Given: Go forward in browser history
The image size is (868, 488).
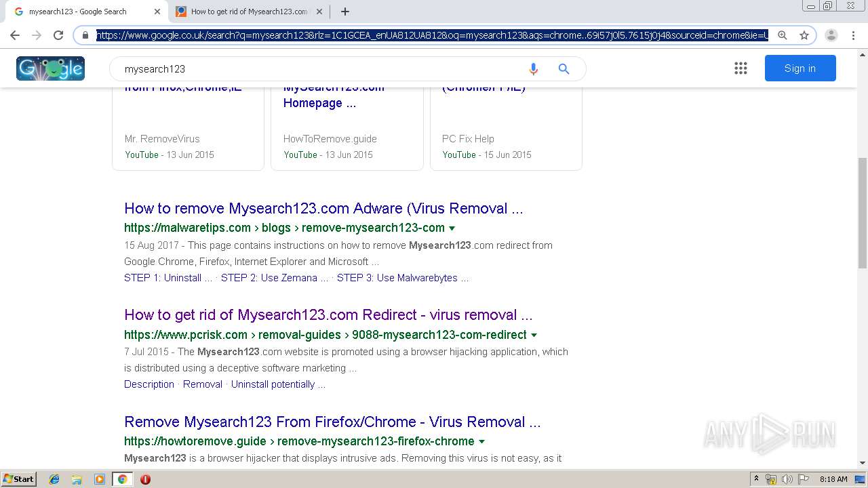Looking at the screenshot, I should [37, 35].
